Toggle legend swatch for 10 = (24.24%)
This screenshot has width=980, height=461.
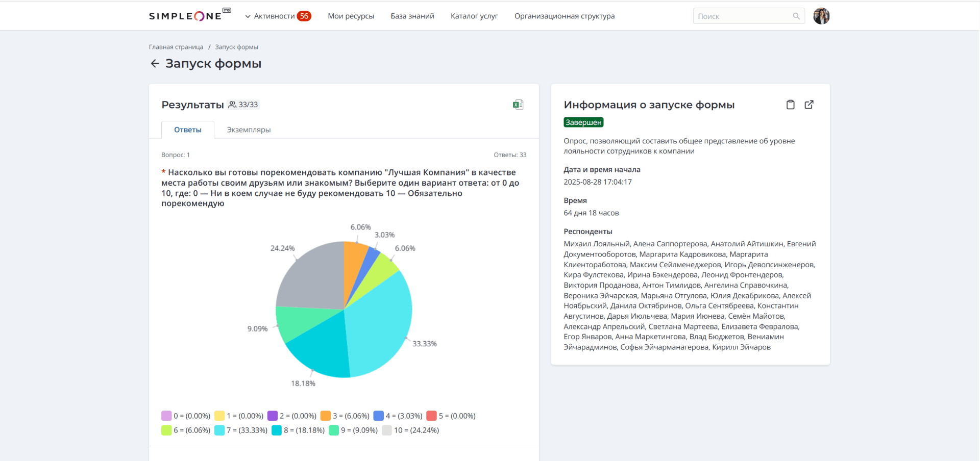pyautogui.click(x=387, y=430)
